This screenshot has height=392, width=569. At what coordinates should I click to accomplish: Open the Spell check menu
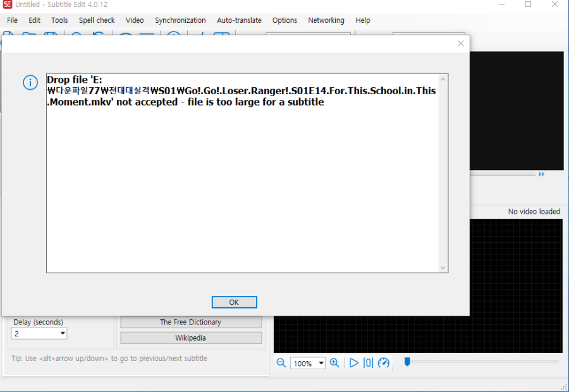pos(97,20)
